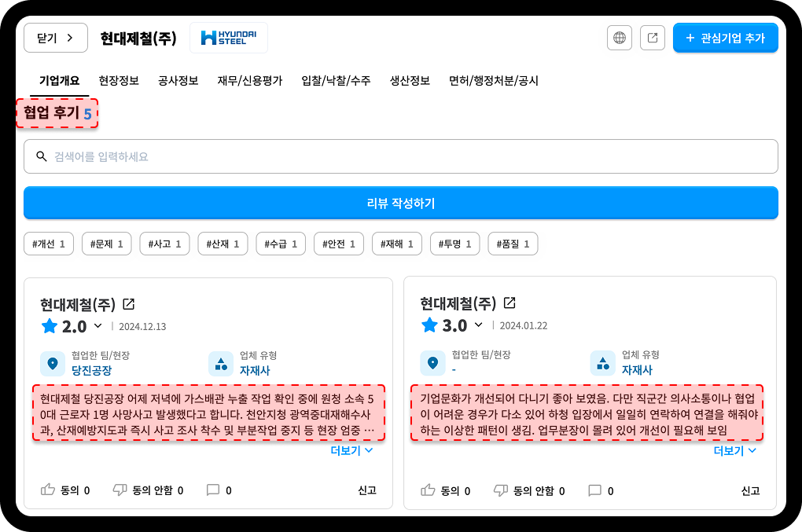The image size is (802, 532).
Task: Click 자재사 type on 2024.12.13 review
Action: pos(255,370)
